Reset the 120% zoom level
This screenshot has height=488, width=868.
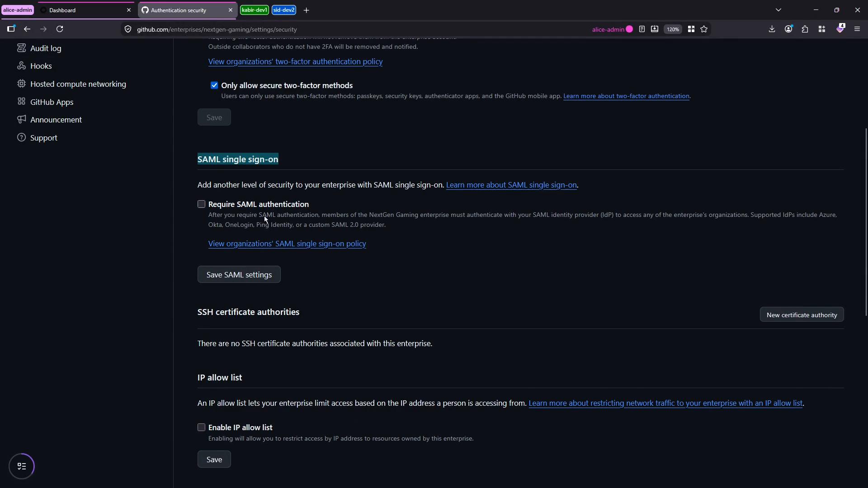[673, 29]
